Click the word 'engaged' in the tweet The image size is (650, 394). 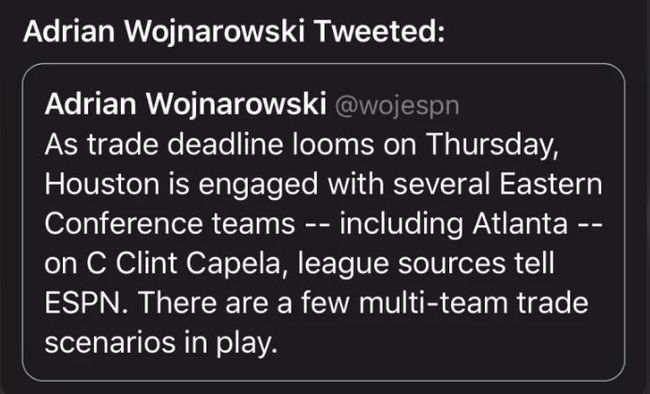tap(258, 186)
